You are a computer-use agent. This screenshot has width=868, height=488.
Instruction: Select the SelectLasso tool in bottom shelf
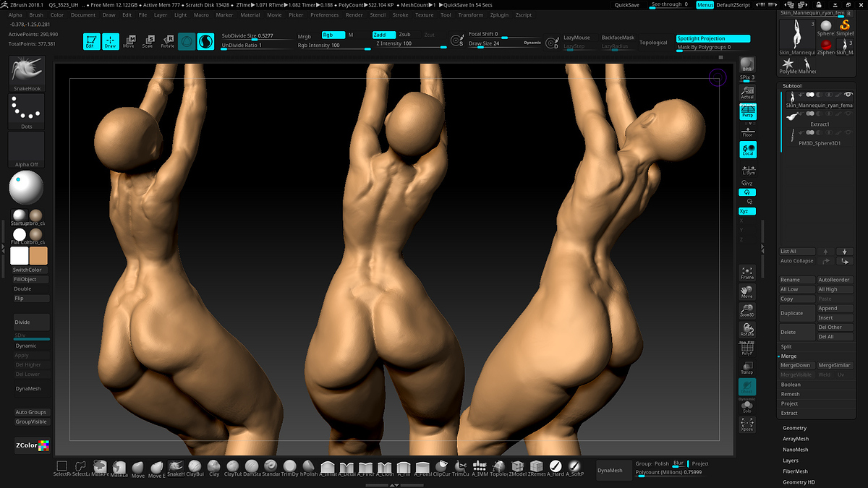(81, 468)
